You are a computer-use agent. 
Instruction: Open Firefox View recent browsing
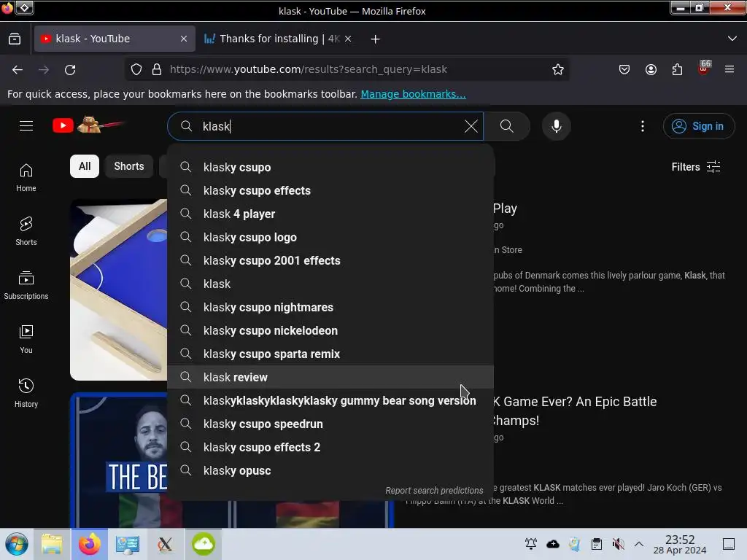click(15, 39)
